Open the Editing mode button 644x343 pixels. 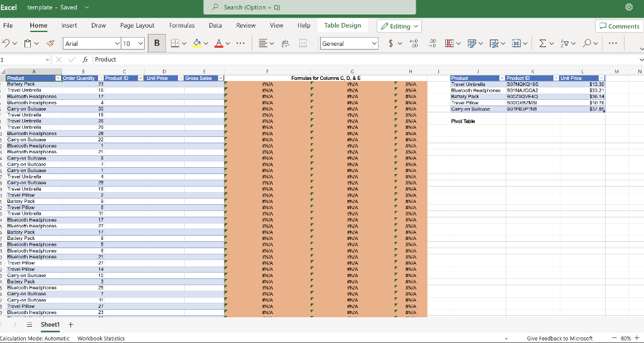click(x=399, y=26)
